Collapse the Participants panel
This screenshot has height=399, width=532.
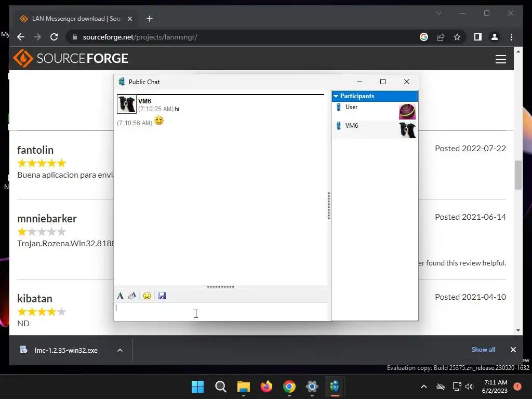[x=336, y=96]
